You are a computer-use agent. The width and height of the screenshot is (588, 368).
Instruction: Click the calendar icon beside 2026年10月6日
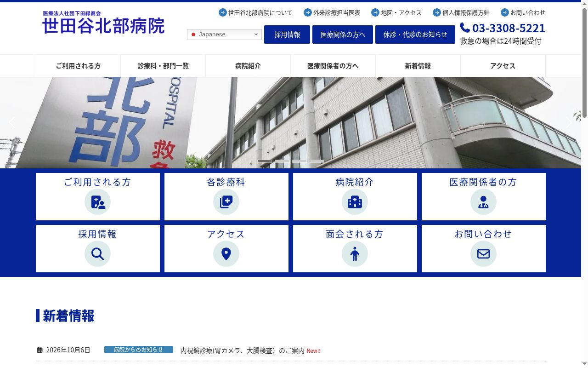point(40,350)
